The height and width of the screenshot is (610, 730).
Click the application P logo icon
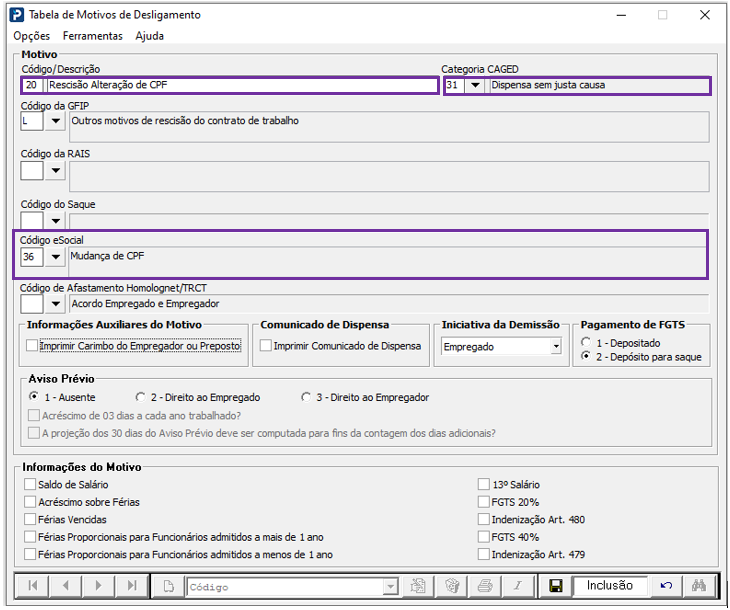[x=17, y=15]
